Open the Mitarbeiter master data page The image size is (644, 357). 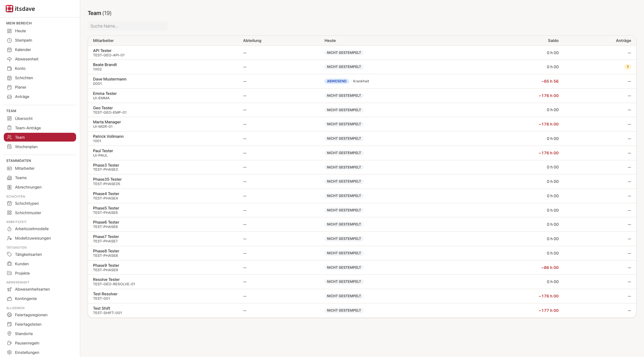click(x=40, y=168)
